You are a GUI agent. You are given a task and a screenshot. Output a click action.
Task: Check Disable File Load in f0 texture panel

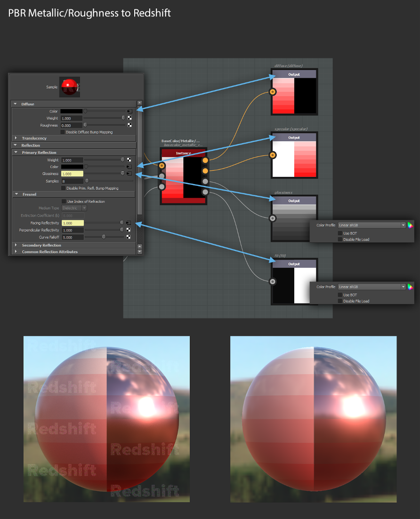click(x=340, y=301)
